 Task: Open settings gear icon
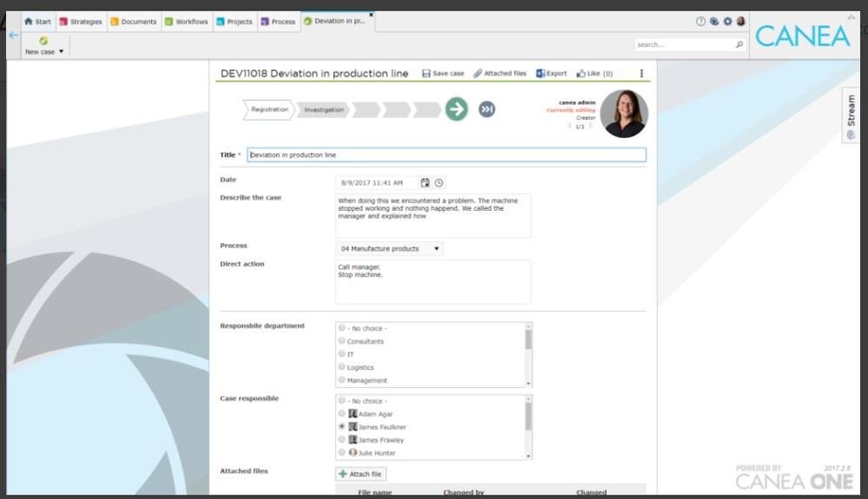pyautogui.click(x=727, y=22)
